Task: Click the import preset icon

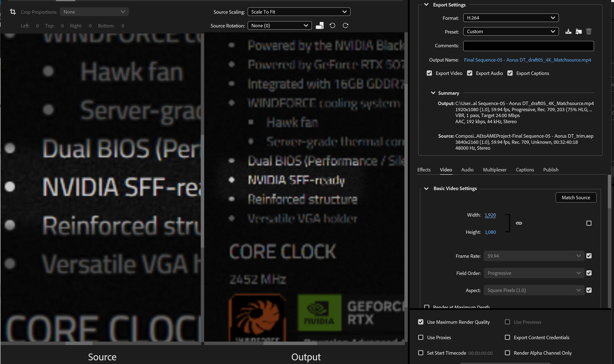Action: click(x=579, y=31)
